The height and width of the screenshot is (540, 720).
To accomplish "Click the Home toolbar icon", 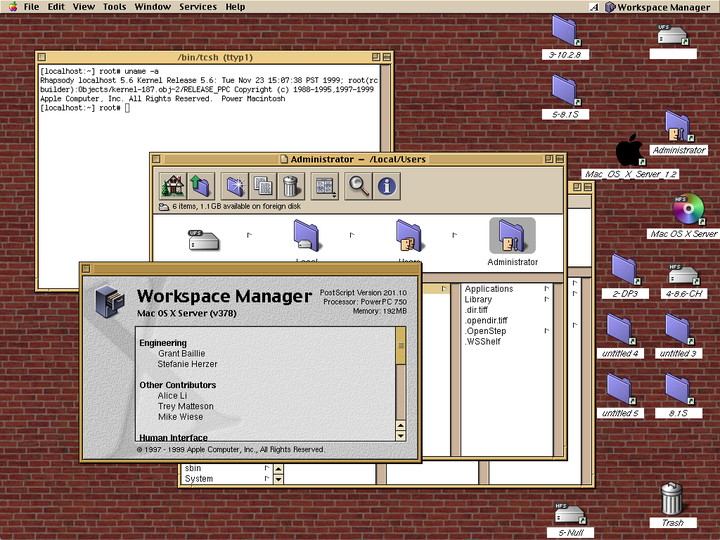I will point(173,186).
